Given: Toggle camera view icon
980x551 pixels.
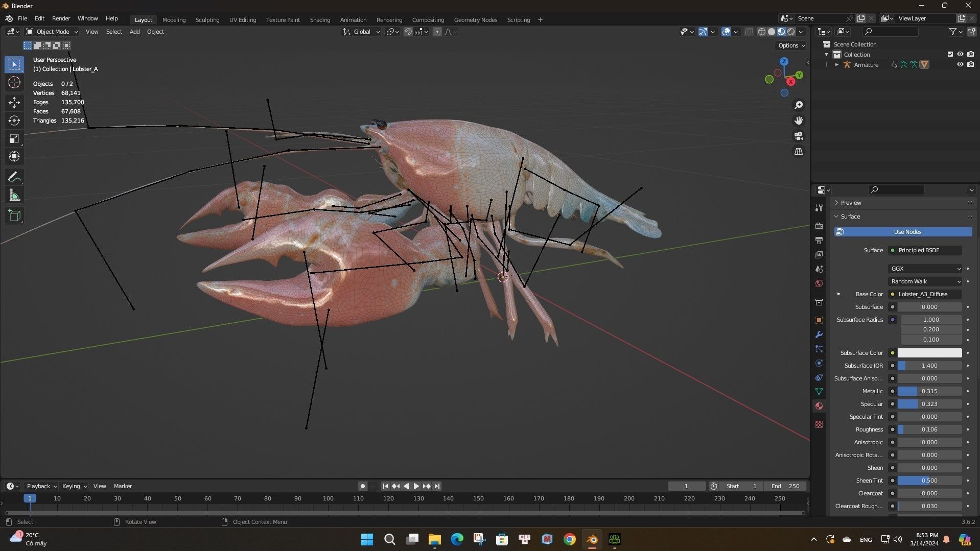Looking at the screenshot, I should click(x=798, y=136).
